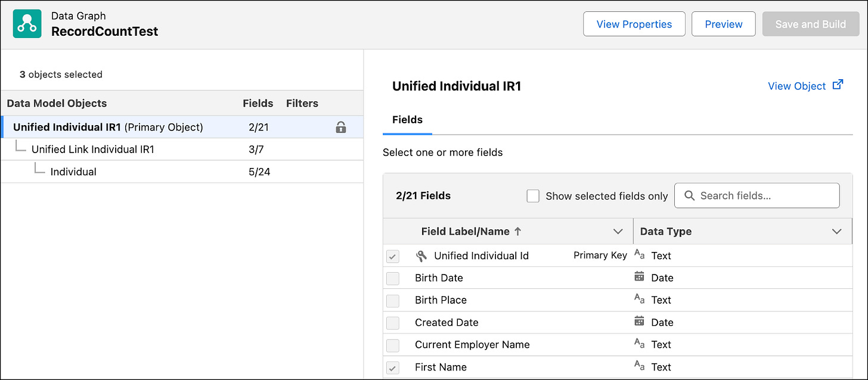
Task: Enable Show selected fields only checkbox
Action: [533, 196]
